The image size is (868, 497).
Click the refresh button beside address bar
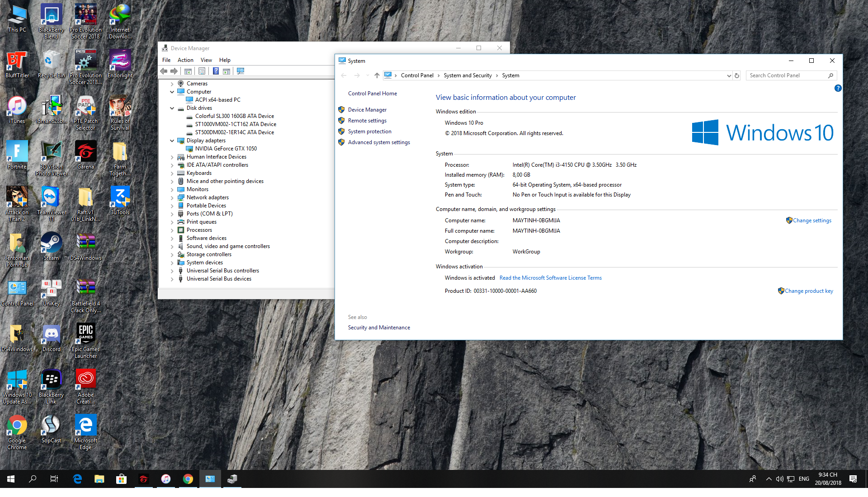(x=737, y=75)
